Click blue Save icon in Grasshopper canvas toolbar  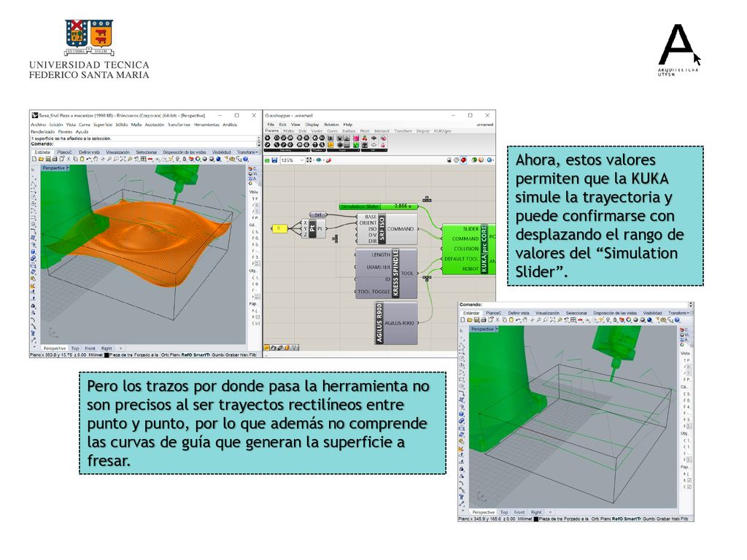coord(274,160)
